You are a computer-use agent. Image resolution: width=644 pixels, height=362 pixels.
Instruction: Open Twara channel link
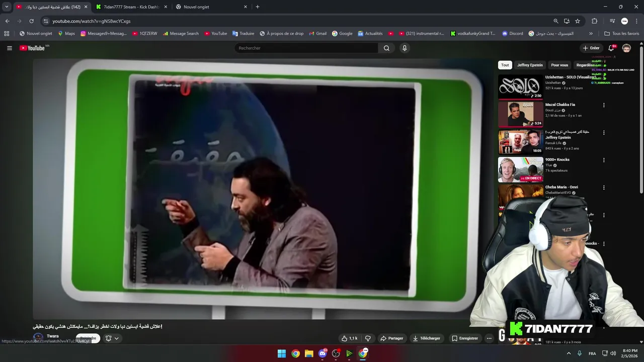[x=53, y=336]
